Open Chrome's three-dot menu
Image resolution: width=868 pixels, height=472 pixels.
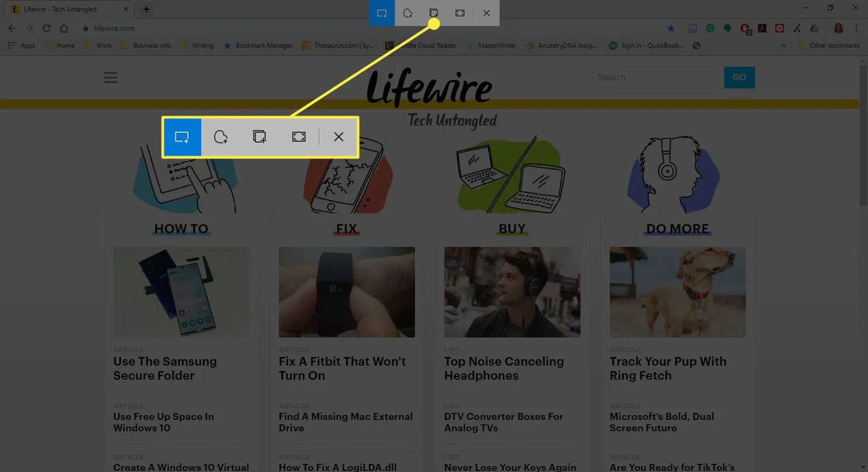pos(856,28)
